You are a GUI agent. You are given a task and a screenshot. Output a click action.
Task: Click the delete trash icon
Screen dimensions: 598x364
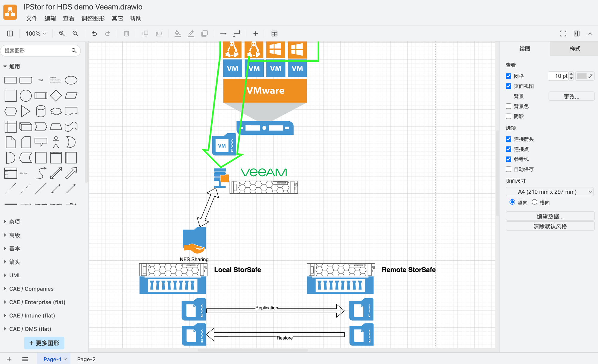coord(126,33)
